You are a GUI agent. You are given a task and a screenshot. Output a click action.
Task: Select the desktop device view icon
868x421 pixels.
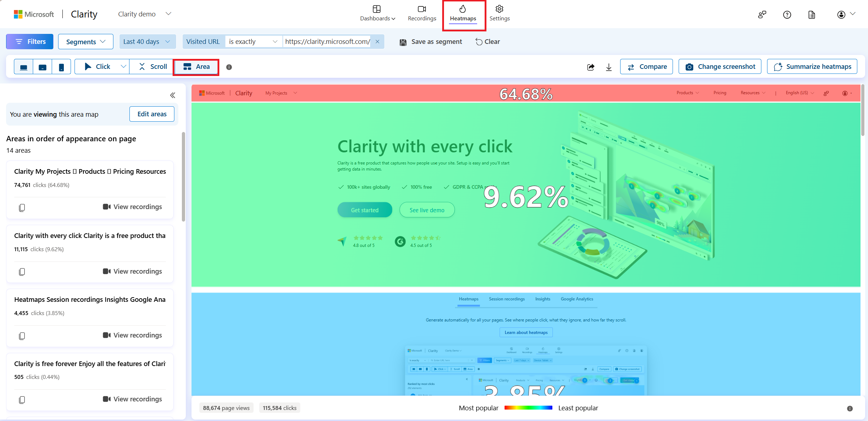tap(24, 67)
